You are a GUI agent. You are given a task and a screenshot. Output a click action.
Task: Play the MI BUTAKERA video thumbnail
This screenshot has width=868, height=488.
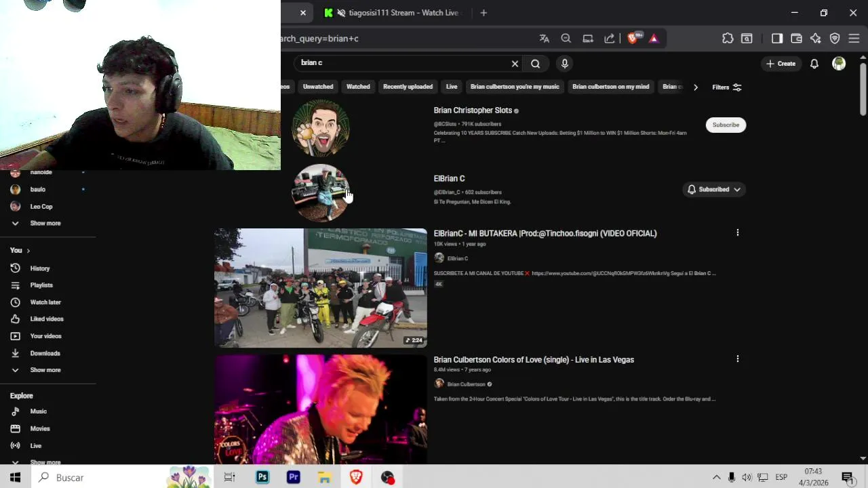tap(321, 288)
